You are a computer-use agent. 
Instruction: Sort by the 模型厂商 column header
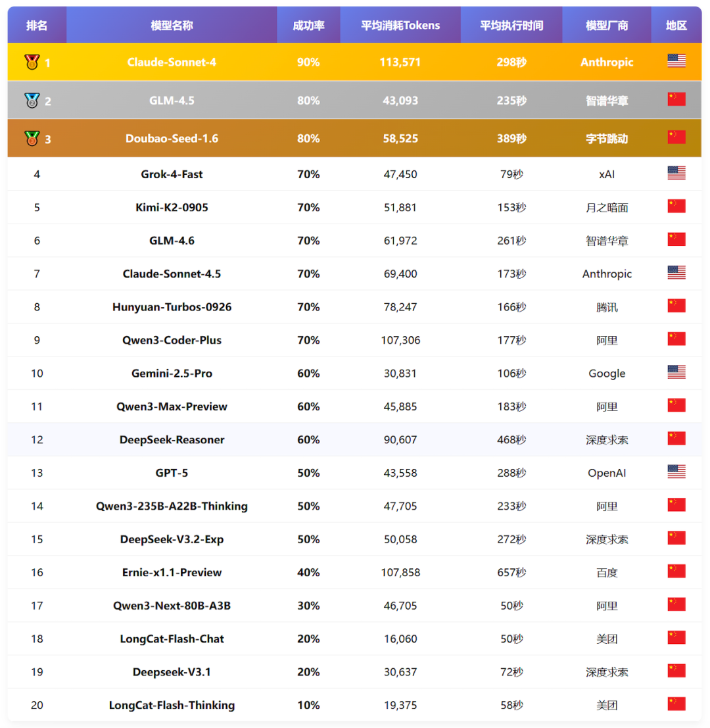pyautogui.click(x=607, y=26)
